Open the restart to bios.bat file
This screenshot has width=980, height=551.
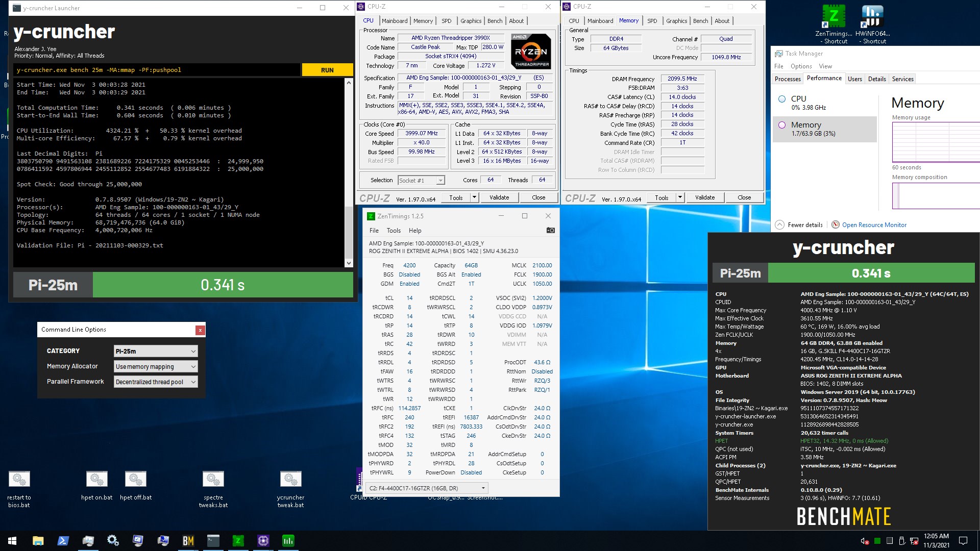coord(19,489)
